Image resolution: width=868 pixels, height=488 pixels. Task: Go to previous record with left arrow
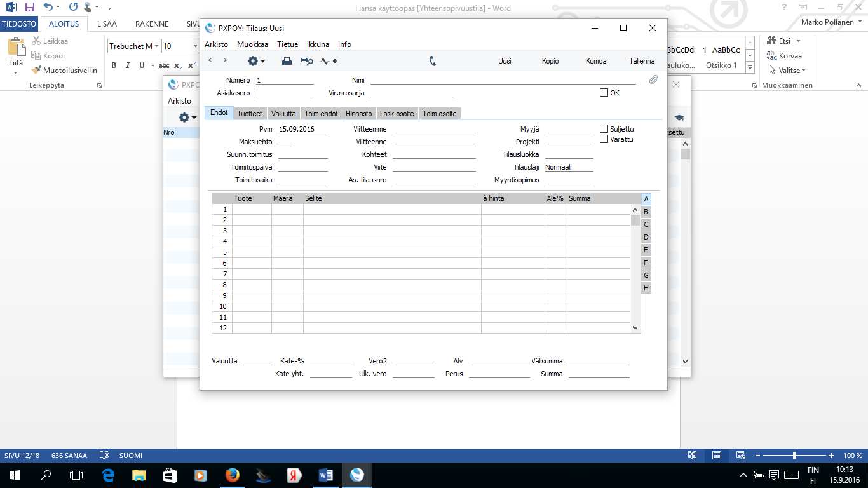pos(210,60)
